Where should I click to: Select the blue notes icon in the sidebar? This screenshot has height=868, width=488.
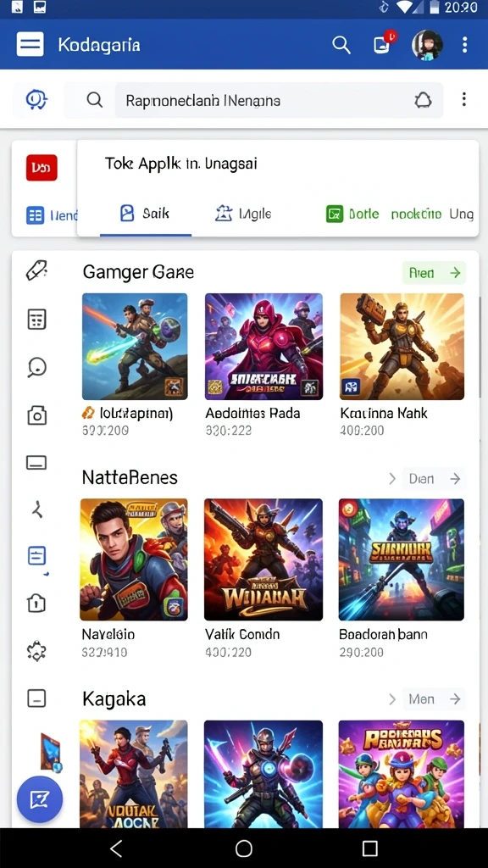click(36, 556)
